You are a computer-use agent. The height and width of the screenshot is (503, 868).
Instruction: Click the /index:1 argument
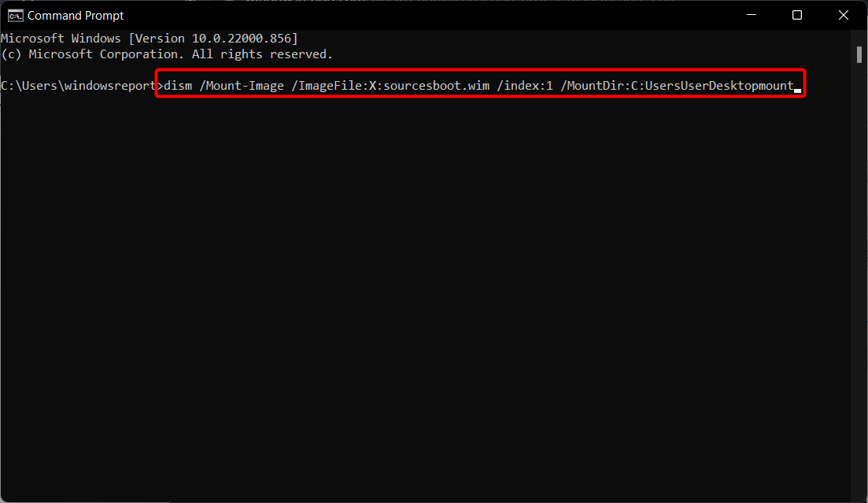pyautogui.click(x=525, y=86)
